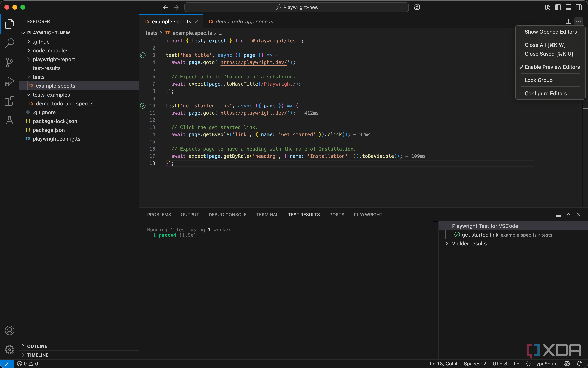Open Explorer views and more actions ellipsis

130,21
